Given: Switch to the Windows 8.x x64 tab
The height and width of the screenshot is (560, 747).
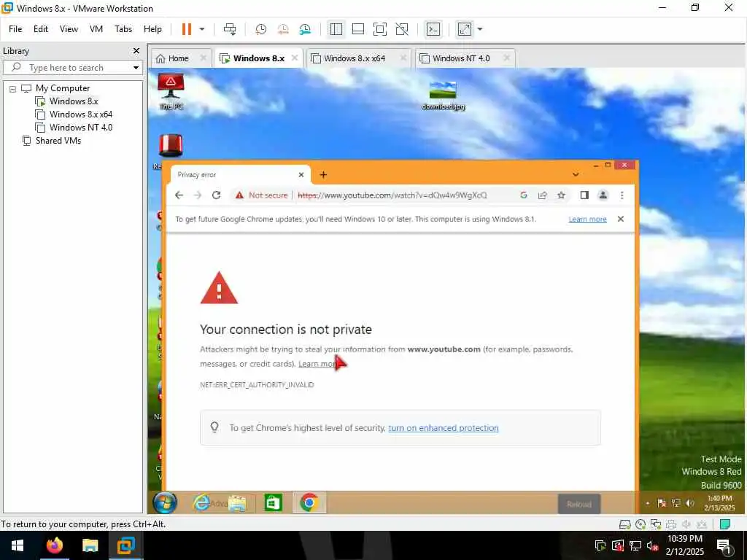Looking at the screenshot, I should [355, 58].
